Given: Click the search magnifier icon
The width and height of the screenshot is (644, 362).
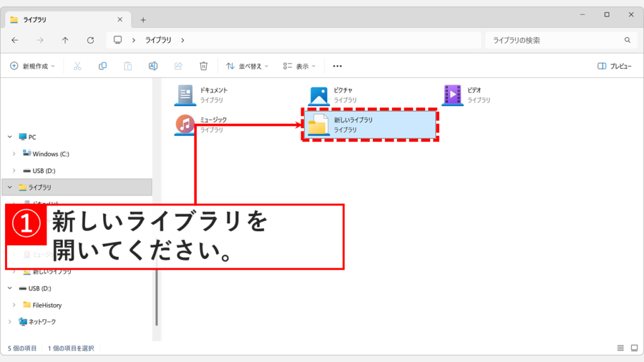Looking at the screenshot, I should tap(627, 40).
